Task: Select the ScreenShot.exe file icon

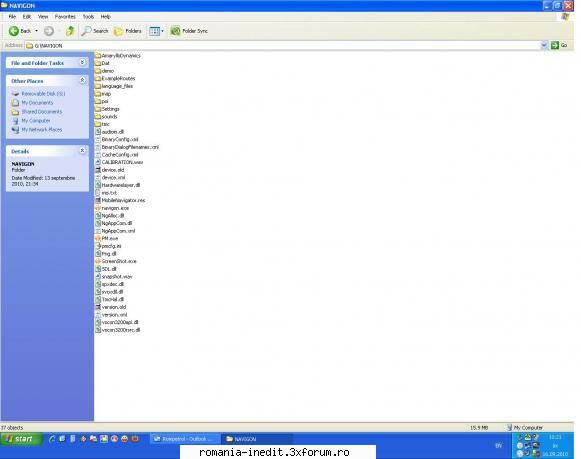Action: (x=98, y=261)
